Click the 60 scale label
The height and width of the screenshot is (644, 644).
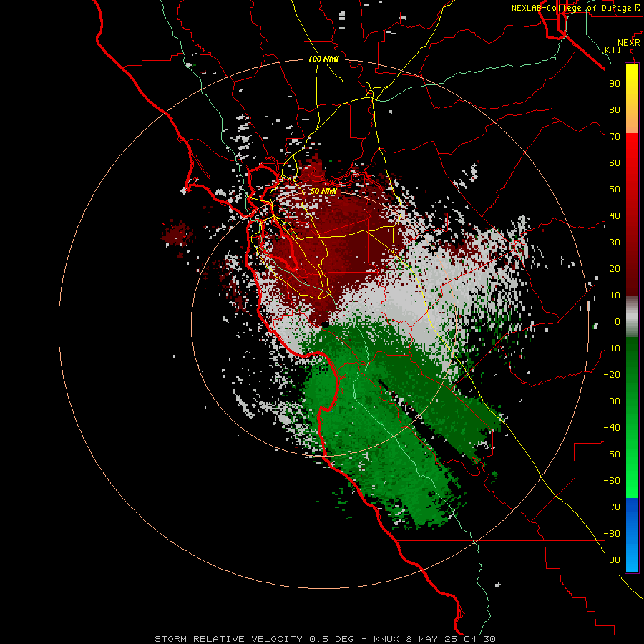click(x=615, y=163)
